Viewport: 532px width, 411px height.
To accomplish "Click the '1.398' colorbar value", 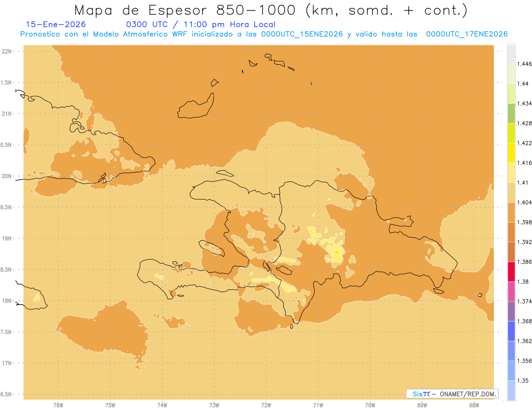I will [525, 222].
